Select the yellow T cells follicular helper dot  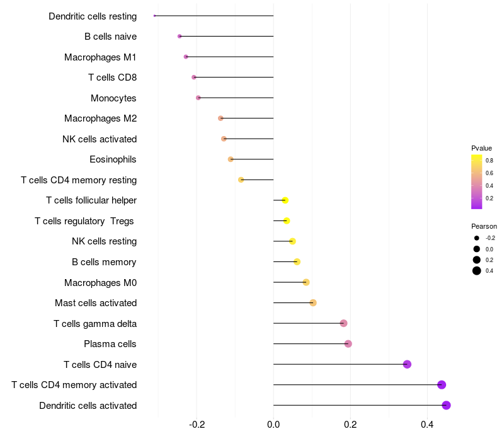click(x=285, y=200)
